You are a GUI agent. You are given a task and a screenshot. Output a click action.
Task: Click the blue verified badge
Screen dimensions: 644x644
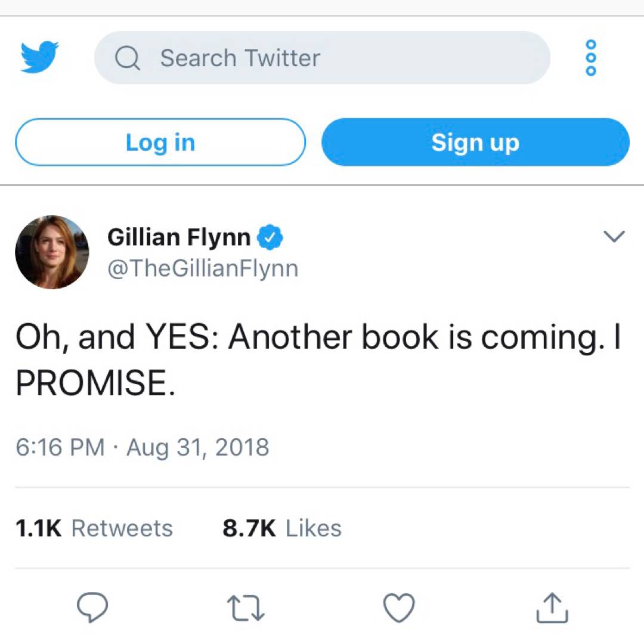point(270,238)
